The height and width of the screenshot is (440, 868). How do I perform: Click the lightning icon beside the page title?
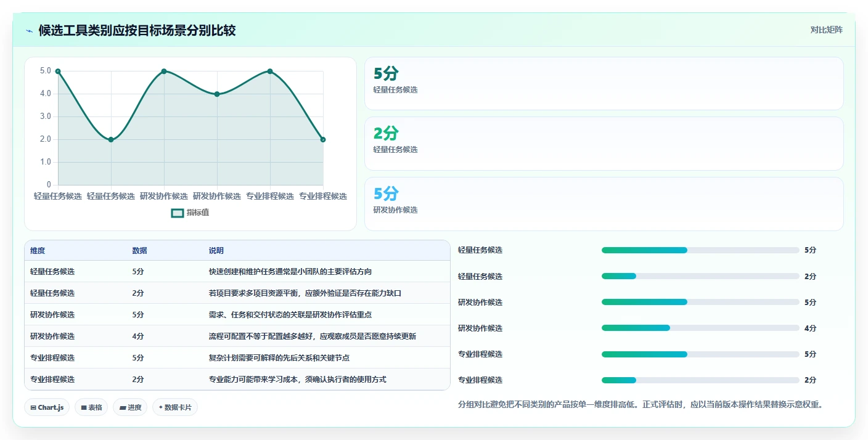30,31
